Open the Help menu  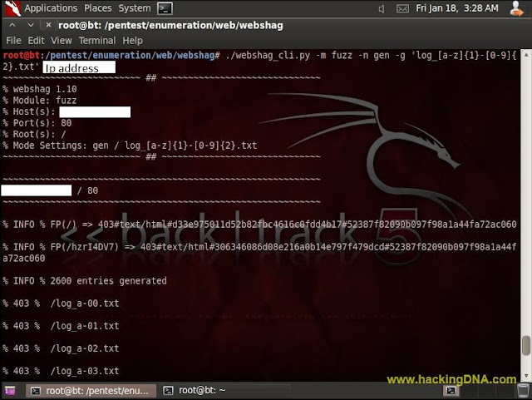click(x=133, y=41)
